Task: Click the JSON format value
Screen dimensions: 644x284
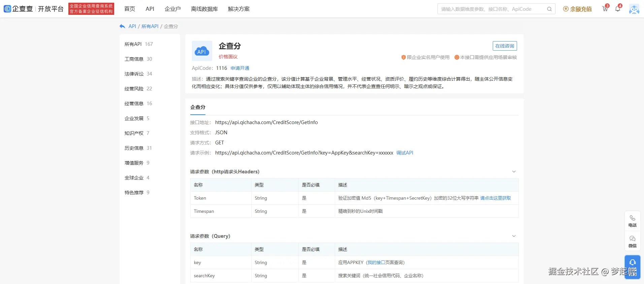Action: click(x=221, y=133)
